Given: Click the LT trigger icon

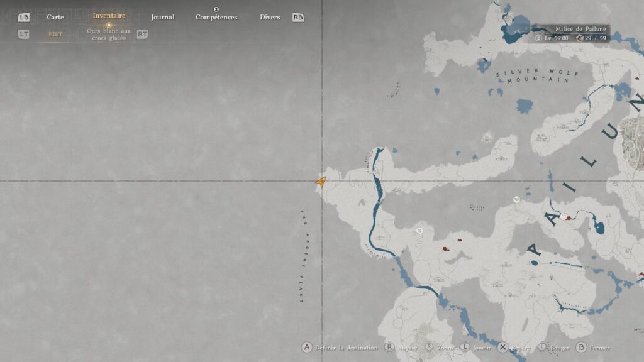Looking at the screenshot, I should (x=23, y=34).
